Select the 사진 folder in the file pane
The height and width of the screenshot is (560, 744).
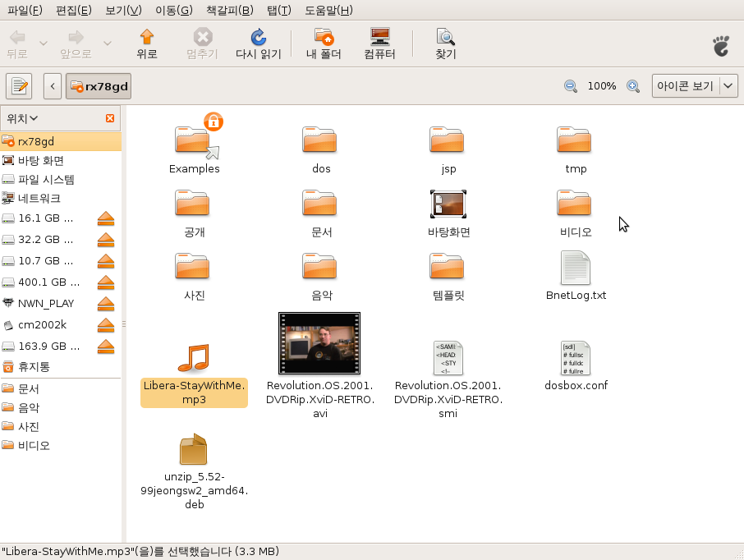[x=192, y=266]
